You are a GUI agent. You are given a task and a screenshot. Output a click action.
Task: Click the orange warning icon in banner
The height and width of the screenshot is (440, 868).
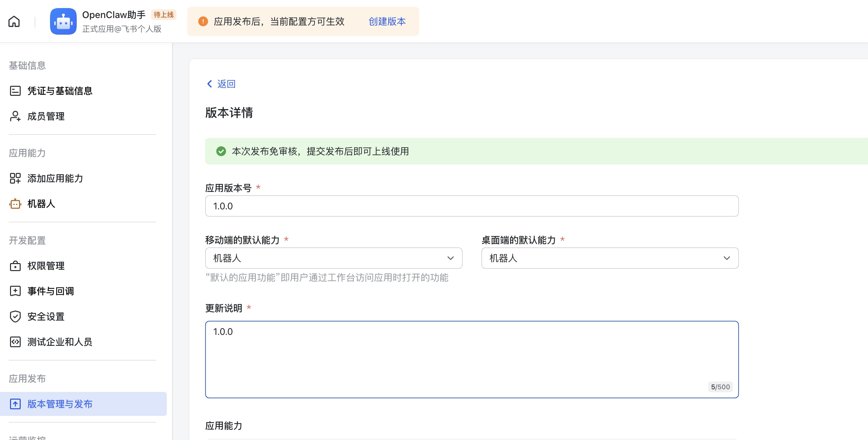[203, 21]
